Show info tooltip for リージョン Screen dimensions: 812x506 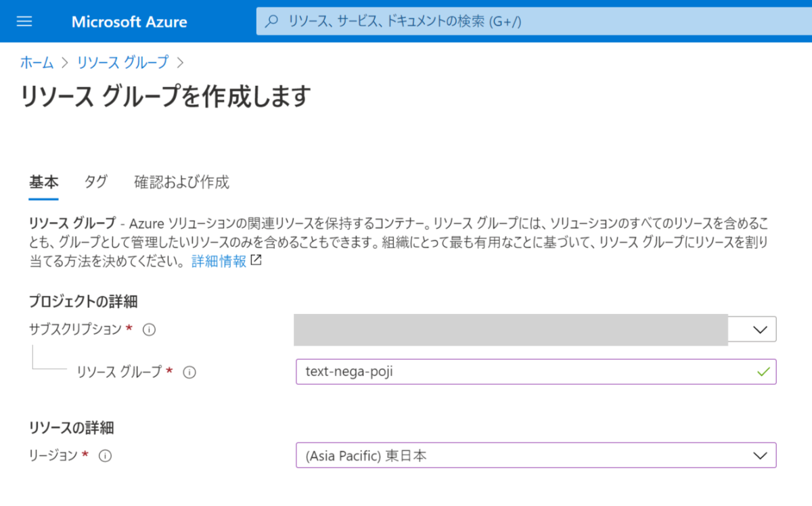pyautogui.click(x=105, y=456)
